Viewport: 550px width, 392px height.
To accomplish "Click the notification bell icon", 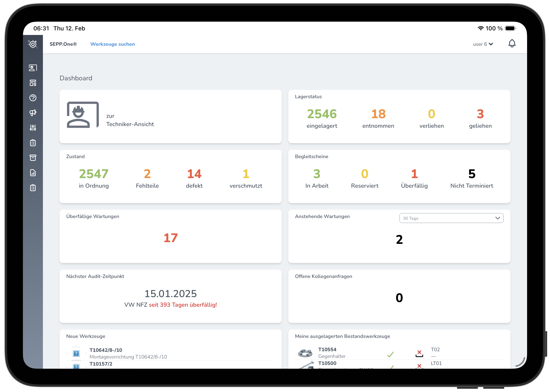I will (x=512, y=44).
